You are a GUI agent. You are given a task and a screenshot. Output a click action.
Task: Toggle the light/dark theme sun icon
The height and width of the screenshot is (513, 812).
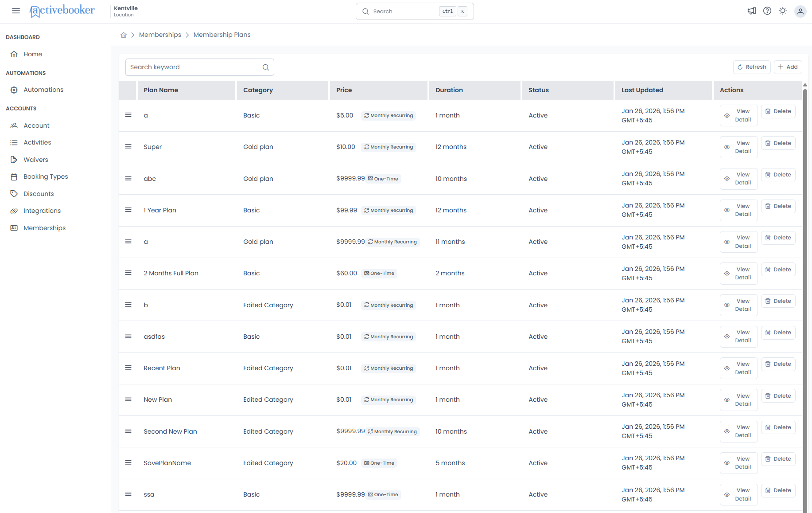[783, 11]
